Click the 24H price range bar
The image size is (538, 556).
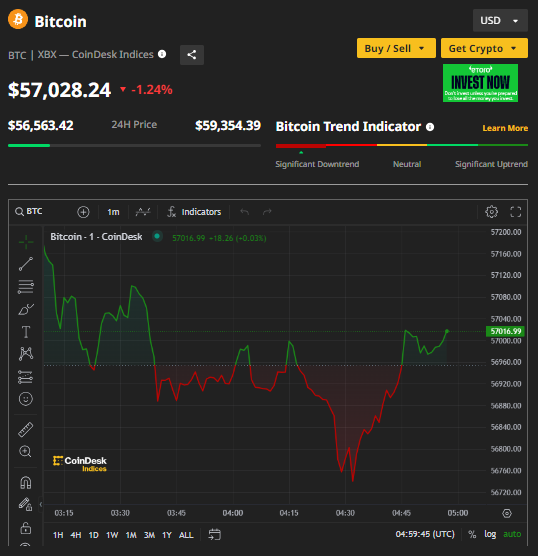pos(134,145)
